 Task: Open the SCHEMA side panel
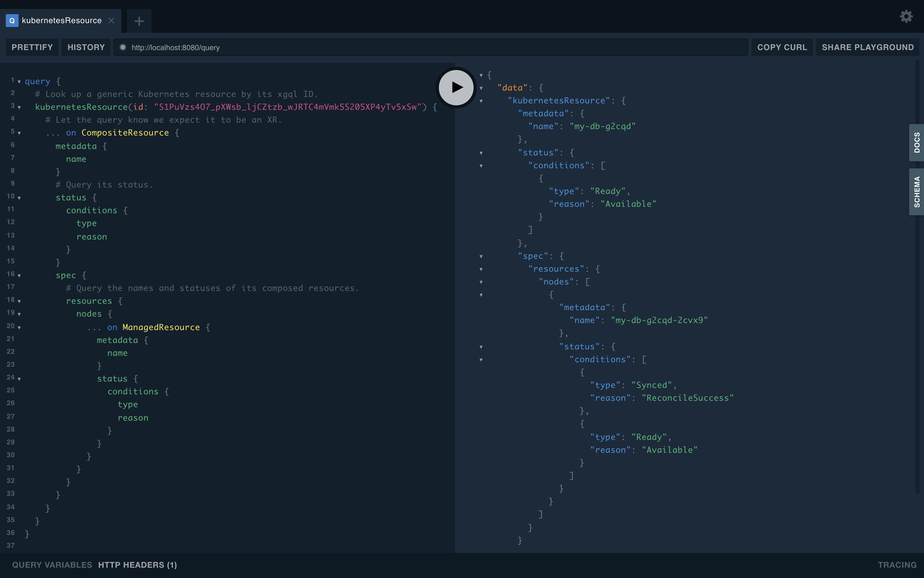pos(916,192)
